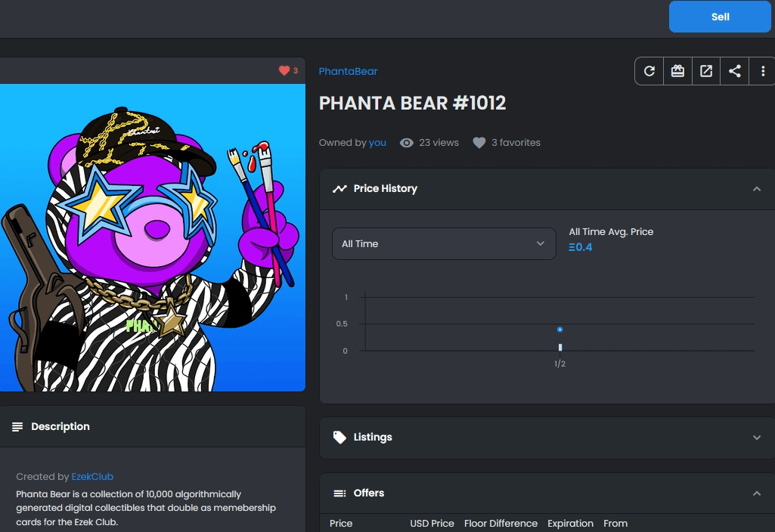Screen dimensions: 775x532
Task: Click the '3 favorites' text
Action: [x=516, y=143]
